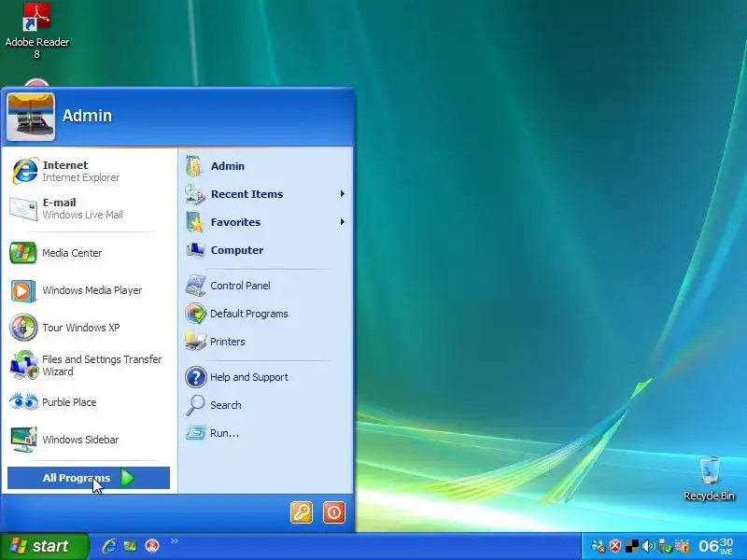Click the yellow warning tray icon
The width and height of the screenshot is (747, 560).
click(x=683, y=546)
